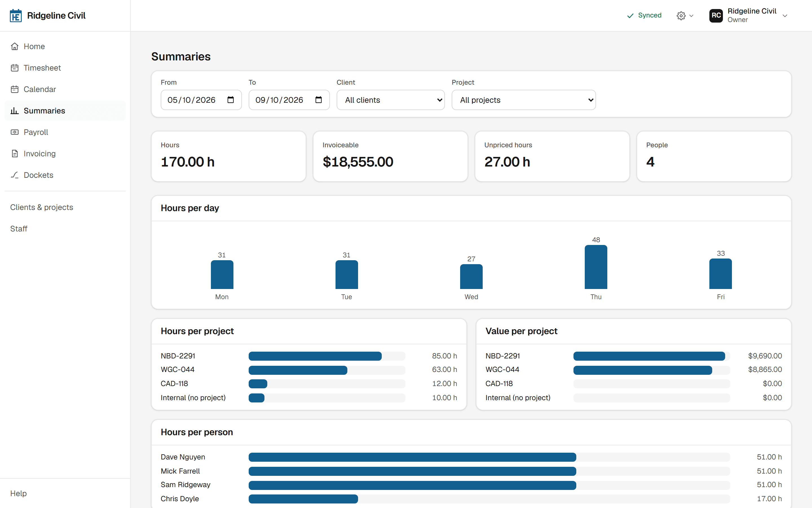Expand the account chevron beside Owner
The width and height of the screenshot is (812, 508).
pyautogui.click(x=785, y=16)
